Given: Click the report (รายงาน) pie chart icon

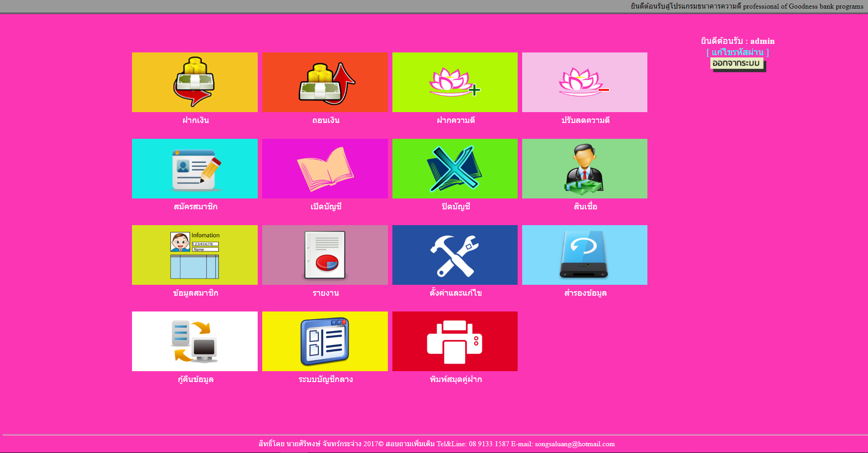Looking at the screenshot, I should pyautogui.click(x=325, y=255).
